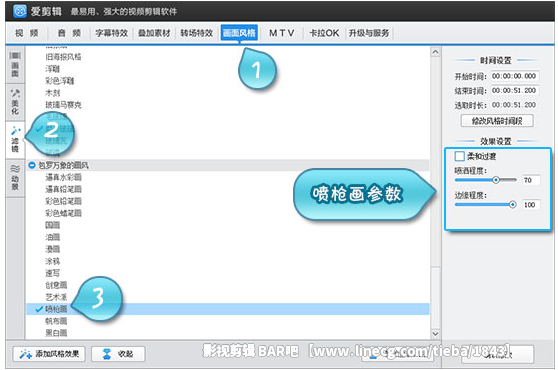Click the 修改风格时间段 button
This screenshot has width=558, height=370.
[x=497, y=121]
